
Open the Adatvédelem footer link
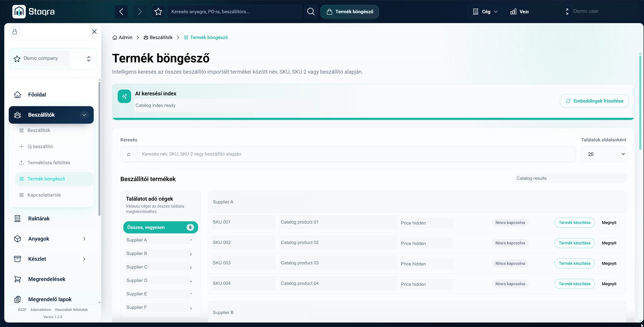pyautogui.click(x=41, y=310)
